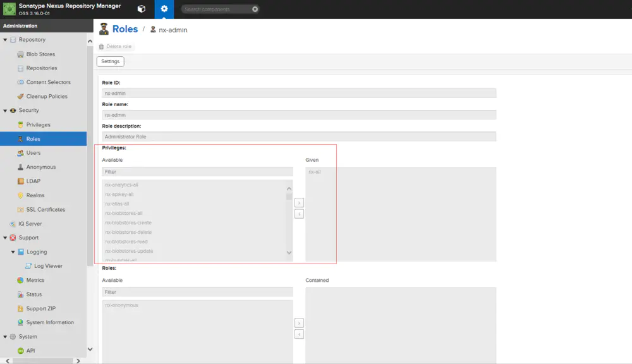Viewport: 632px width, 364px height.
Task: Click the Role description field
Action: pos(299,136)
